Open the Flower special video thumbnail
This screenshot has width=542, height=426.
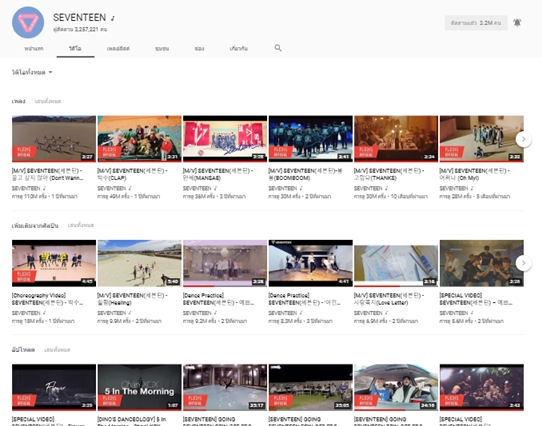54,387
